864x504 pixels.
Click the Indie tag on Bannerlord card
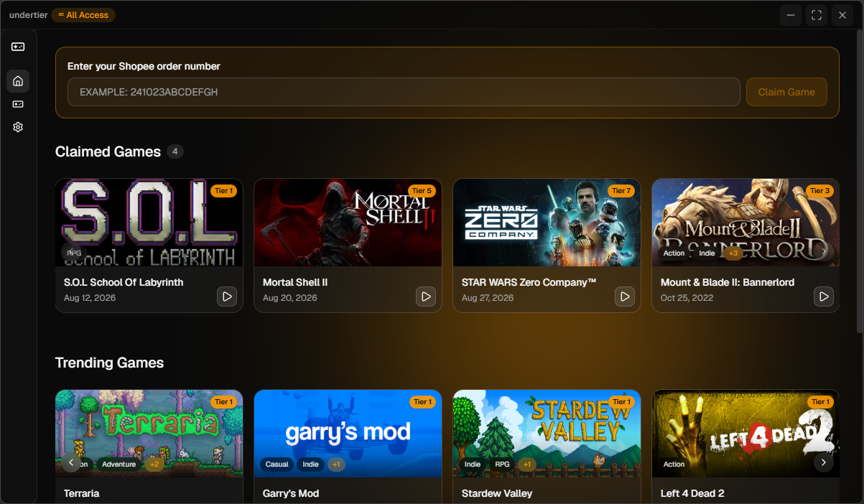pyautogui.click(x=707, y=253)
